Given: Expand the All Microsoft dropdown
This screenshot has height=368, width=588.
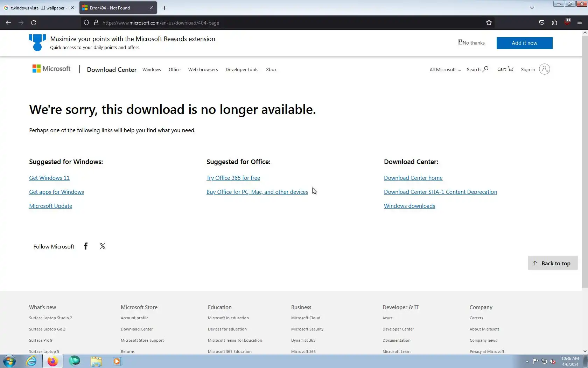Looking at the screenshot, I should pyautogui.click(x=445, y=69).
